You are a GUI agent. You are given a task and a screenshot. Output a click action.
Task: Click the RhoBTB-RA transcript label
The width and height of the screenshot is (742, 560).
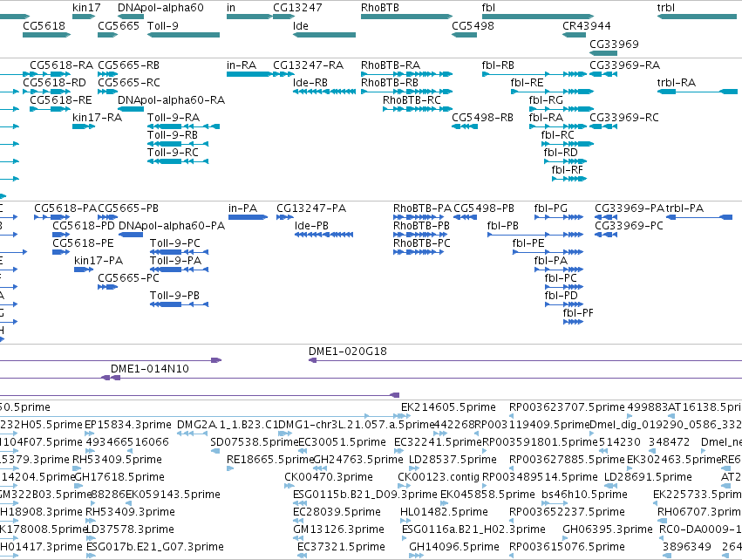click(391, 65)
